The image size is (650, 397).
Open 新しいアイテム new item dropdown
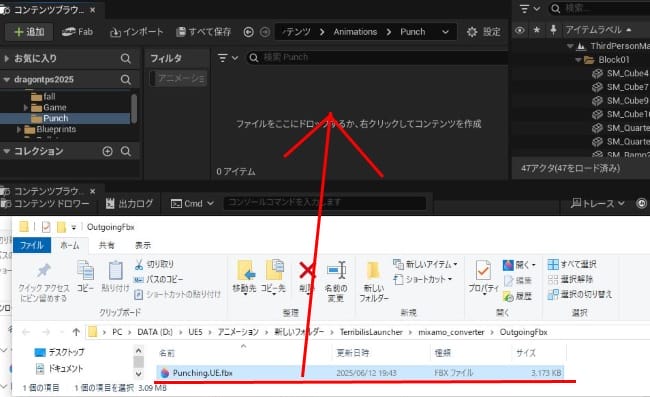click(425, 264)
